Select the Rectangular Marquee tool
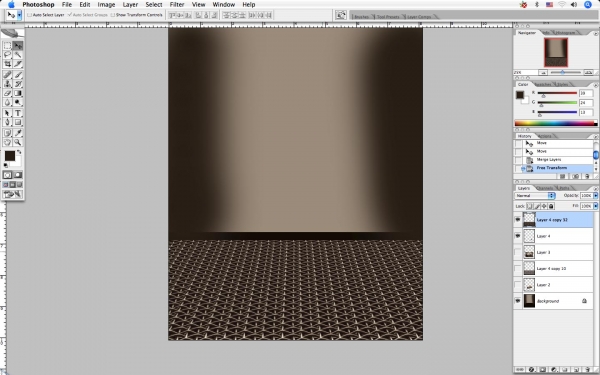 click(x=7, y=46)
